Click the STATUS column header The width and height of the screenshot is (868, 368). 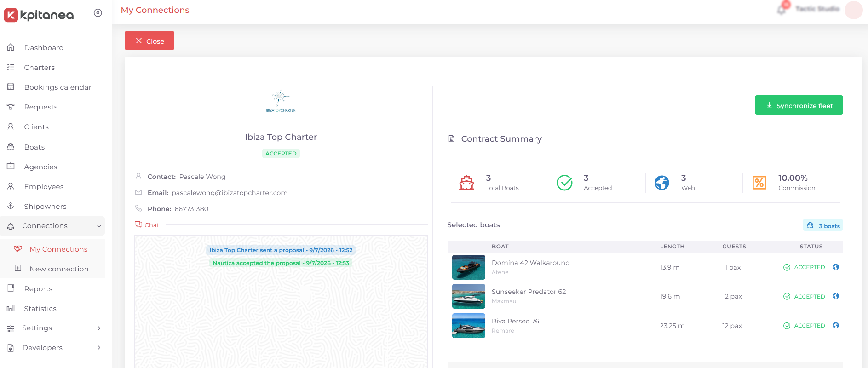(811, 247)
